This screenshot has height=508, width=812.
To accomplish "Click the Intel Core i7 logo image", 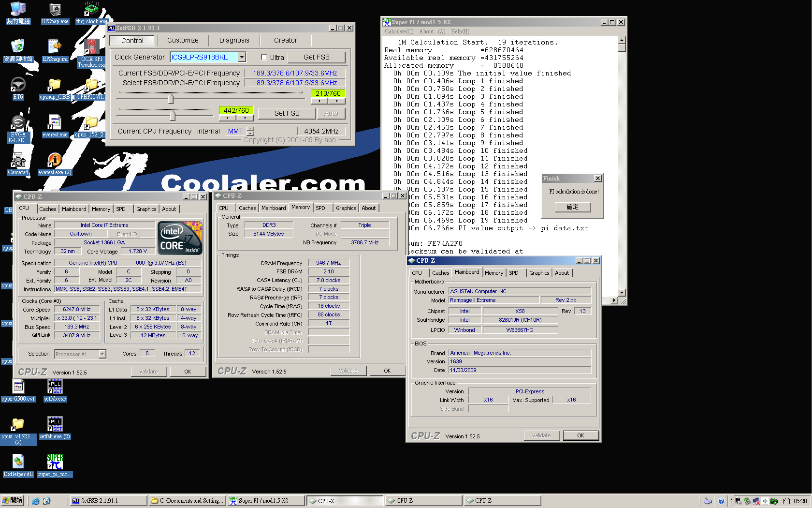I will [x=180, y=238].
